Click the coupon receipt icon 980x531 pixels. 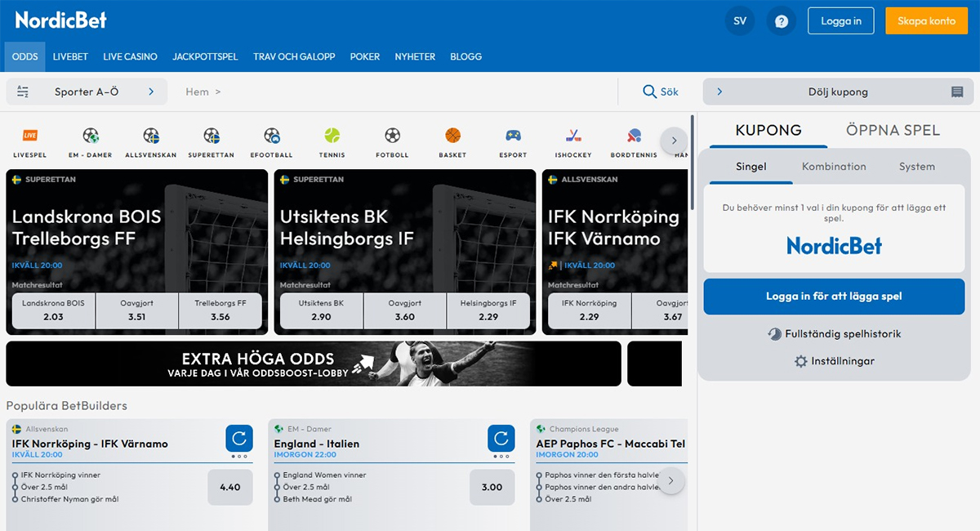tap(957, 92)
